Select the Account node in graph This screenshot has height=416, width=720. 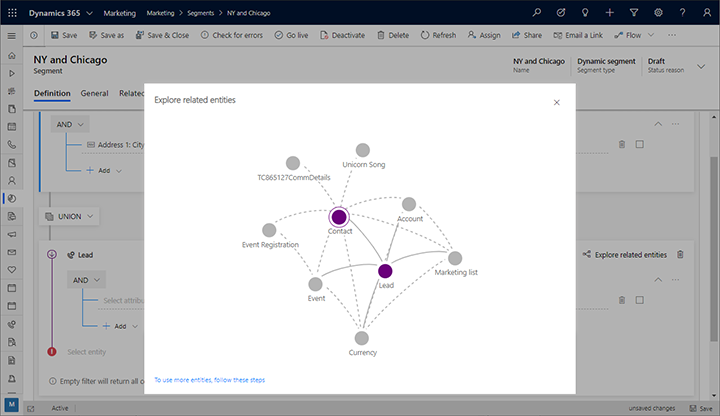click(409, 204)
